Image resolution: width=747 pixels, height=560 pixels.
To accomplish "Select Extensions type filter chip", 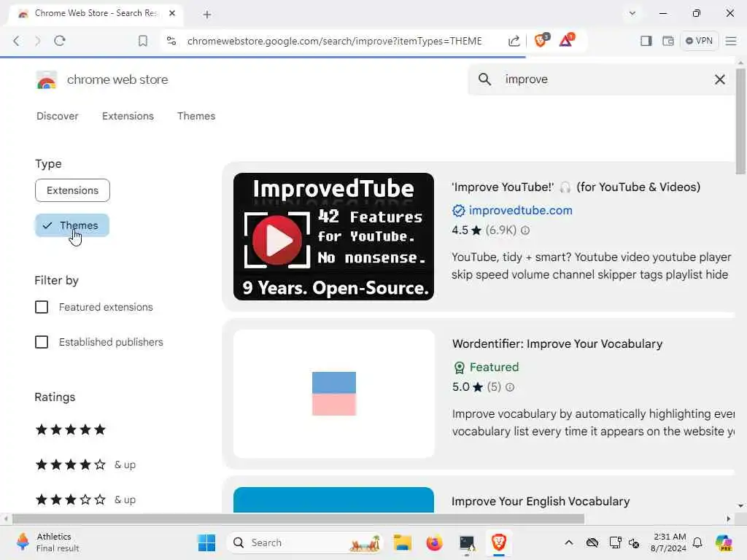I will click(x=72, y=190).
